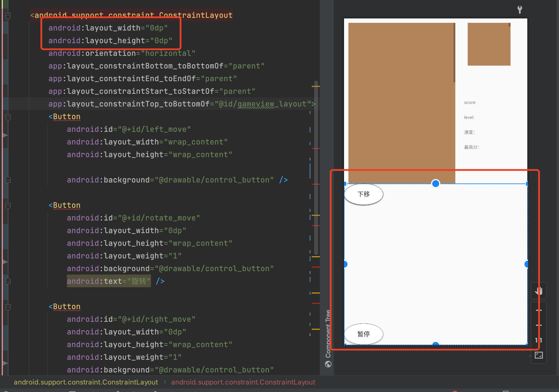Screen dimensions: 559x392
Task: Open the Component Tree side tab
Action: point(328,333)
